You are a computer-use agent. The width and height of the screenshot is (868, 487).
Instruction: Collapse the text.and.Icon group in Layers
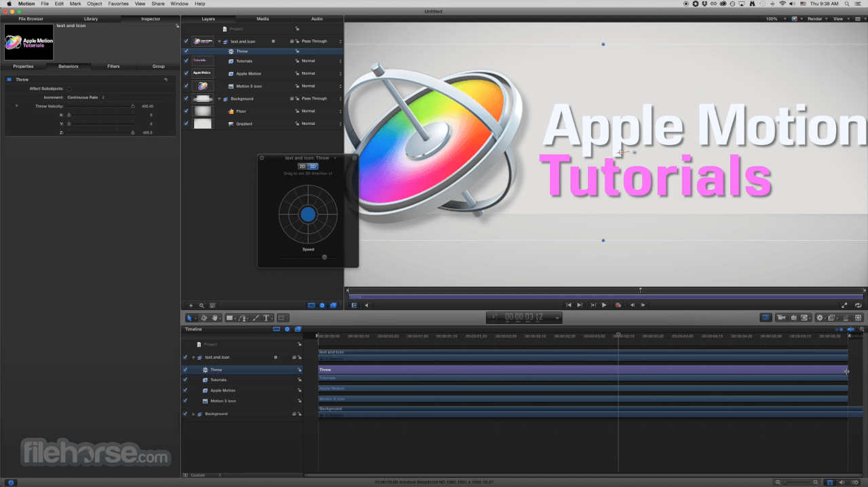[219, 41]
